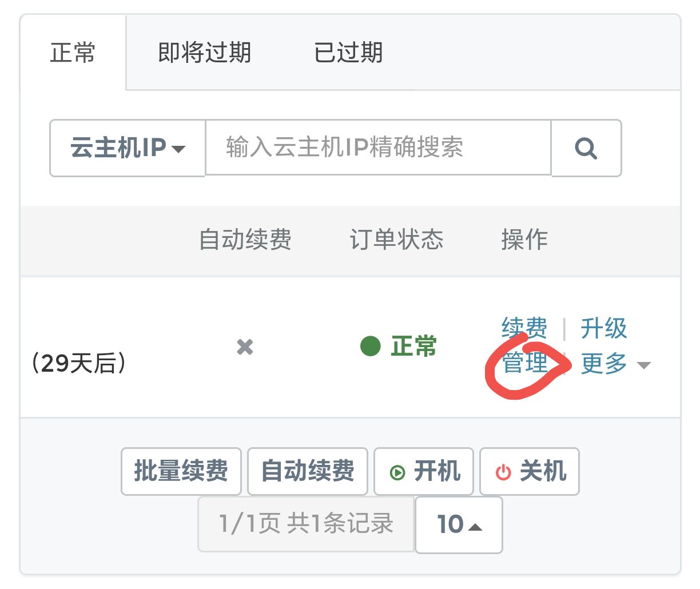Screen dimensions: 700x589
Task: Click the magnifying glass search icon
Action: [x=586, y=148]
